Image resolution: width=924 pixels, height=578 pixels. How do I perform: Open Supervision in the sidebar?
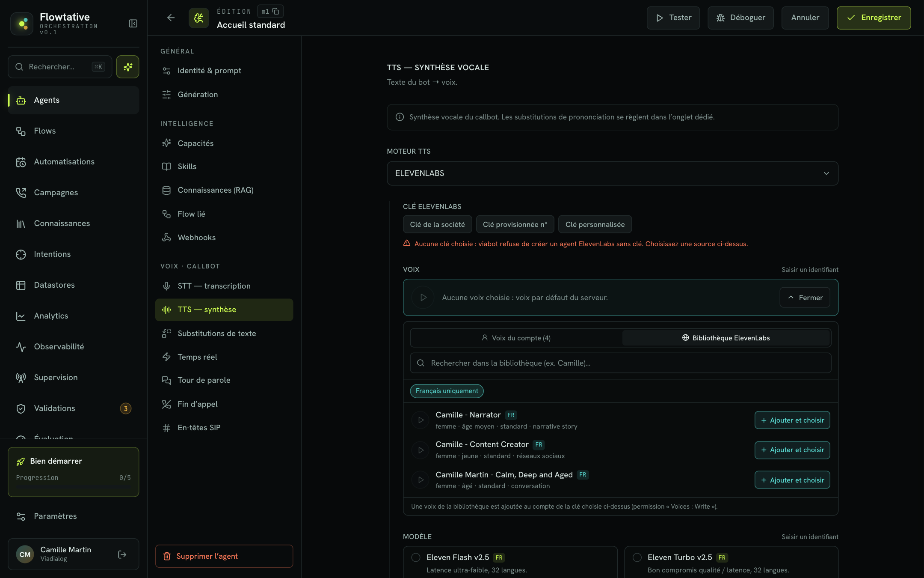(74, 378)
